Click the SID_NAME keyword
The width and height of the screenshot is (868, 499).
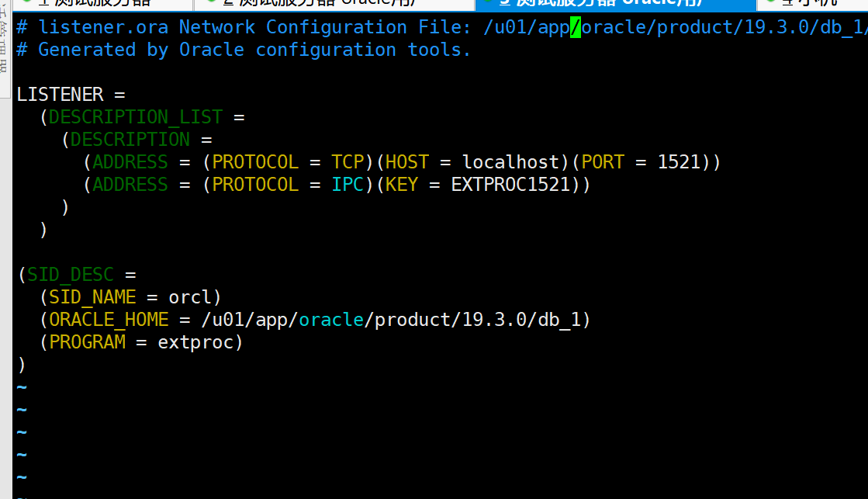coord(92,297)
